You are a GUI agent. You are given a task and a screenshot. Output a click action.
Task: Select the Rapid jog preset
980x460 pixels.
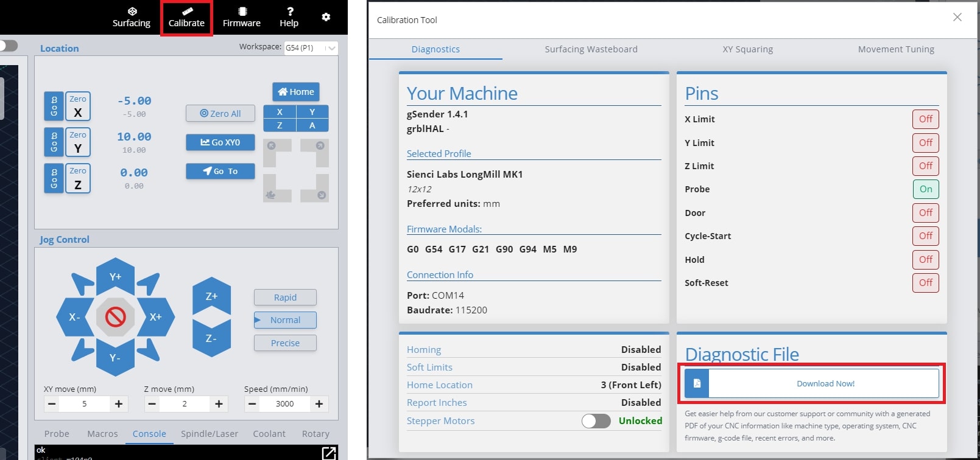coord(285,298)
